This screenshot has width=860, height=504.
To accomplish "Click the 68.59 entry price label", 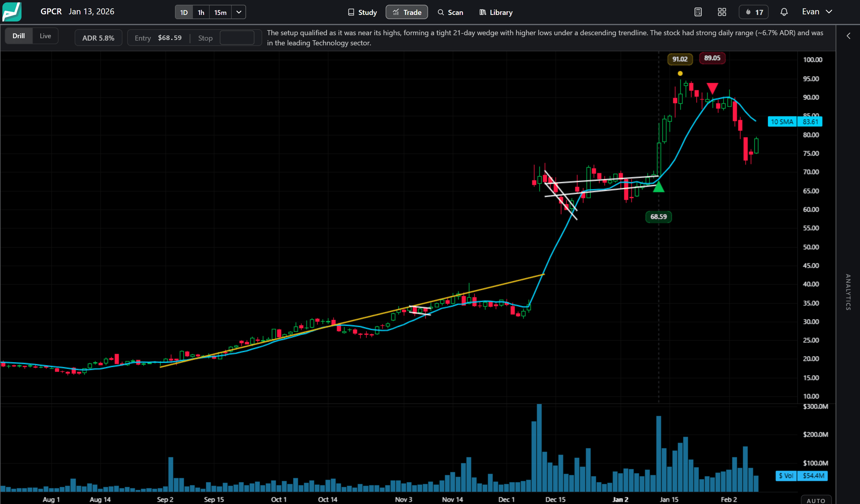I will coord(658,217).
